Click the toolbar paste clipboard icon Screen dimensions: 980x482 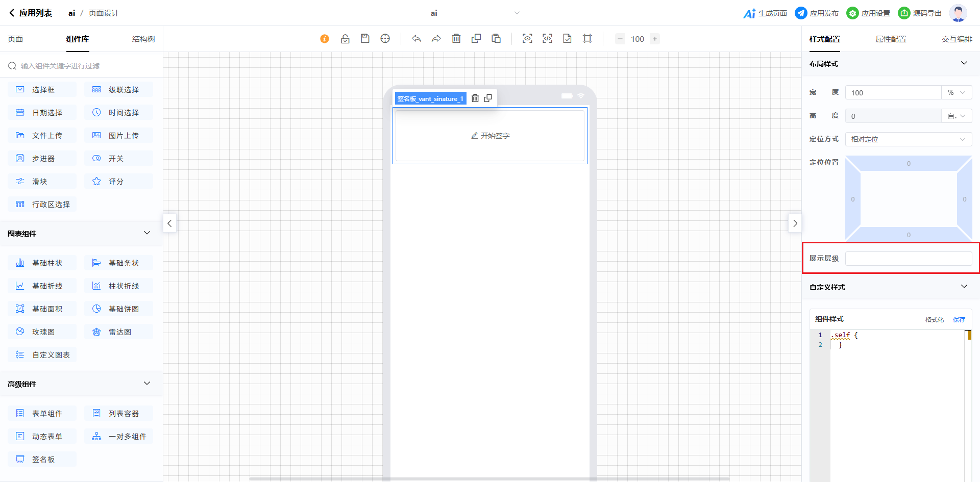click(496, 39)
